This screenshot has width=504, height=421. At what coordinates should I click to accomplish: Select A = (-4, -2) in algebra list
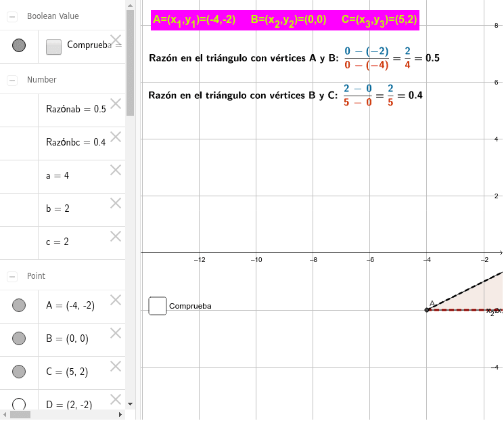70,305
